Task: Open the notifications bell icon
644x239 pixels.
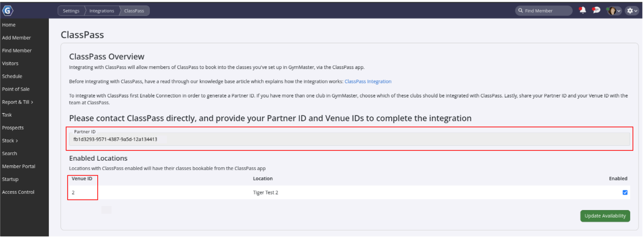Action: 582,10
